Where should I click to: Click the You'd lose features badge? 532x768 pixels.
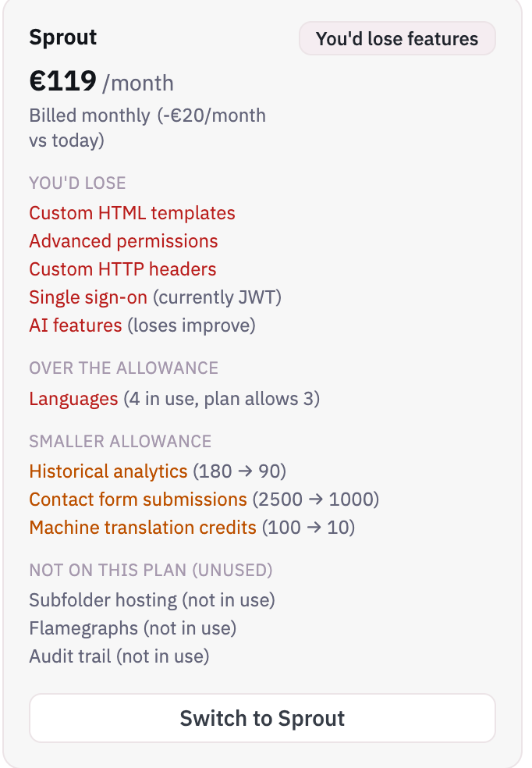[397, 39]
